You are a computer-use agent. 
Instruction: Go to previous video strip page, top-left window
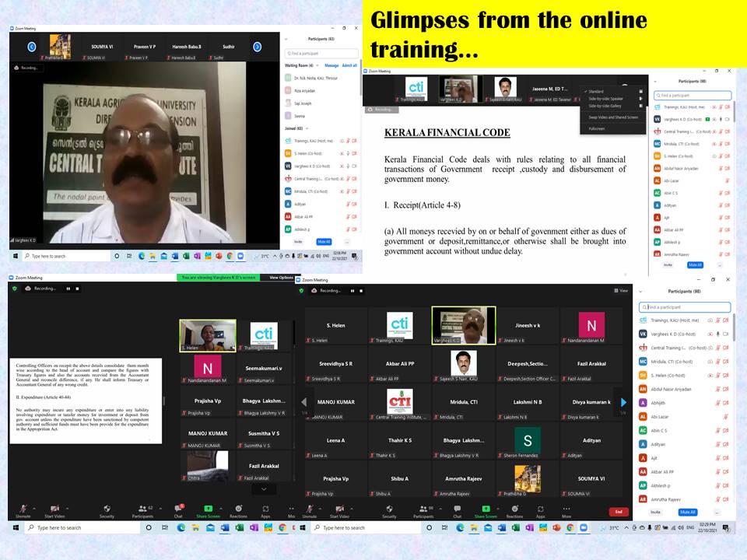[32, 47]
